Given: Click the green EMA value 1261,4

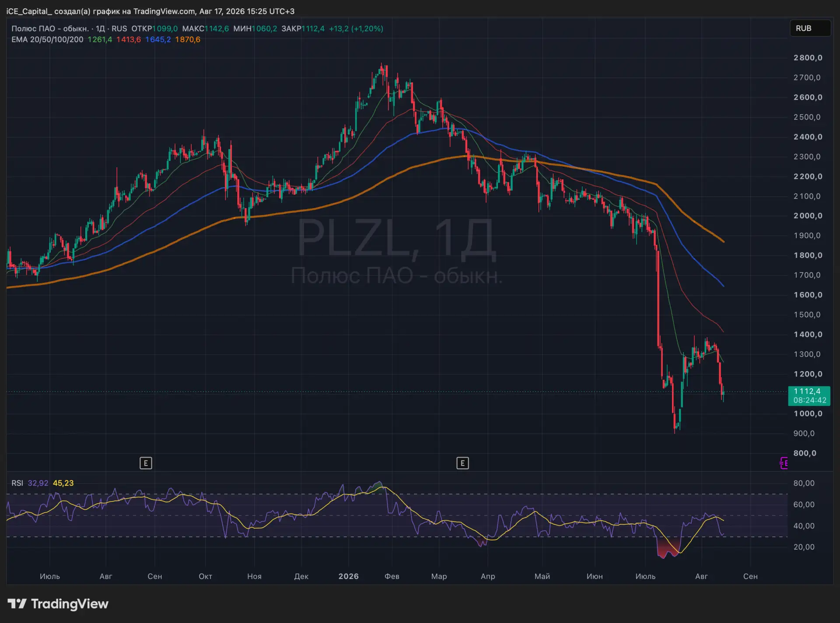Looking at the screenshot, I should [100, 39].
